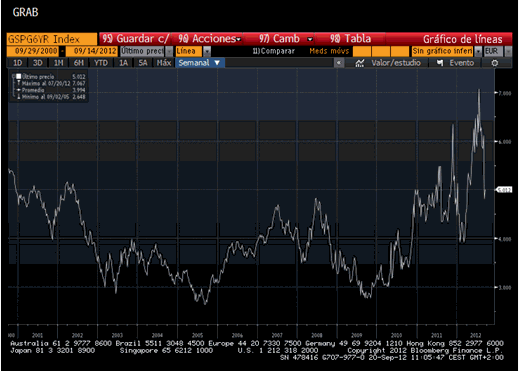This screenshot has width=519, height=371.
Task: Click the 2008 x-axis year label
Action: (x=317, y=335)
